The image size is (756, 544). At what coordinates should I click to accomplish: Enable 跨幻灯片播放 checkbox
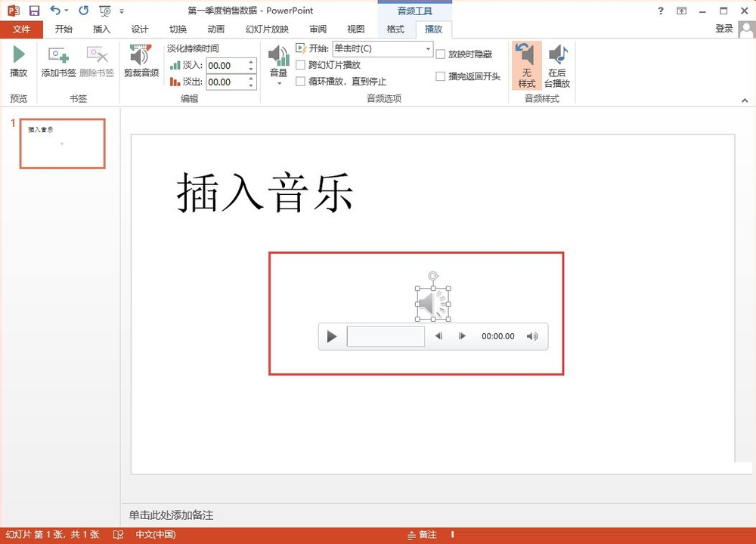(300, 65)
